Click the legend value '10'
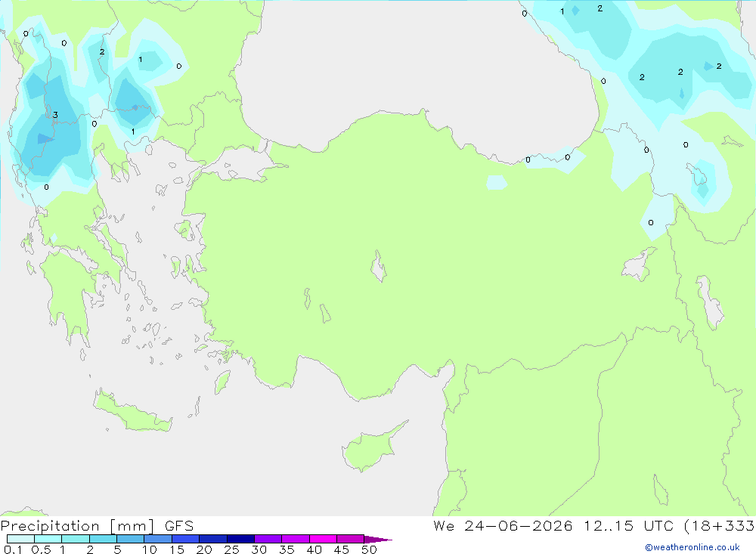 [x=149, y=549]
